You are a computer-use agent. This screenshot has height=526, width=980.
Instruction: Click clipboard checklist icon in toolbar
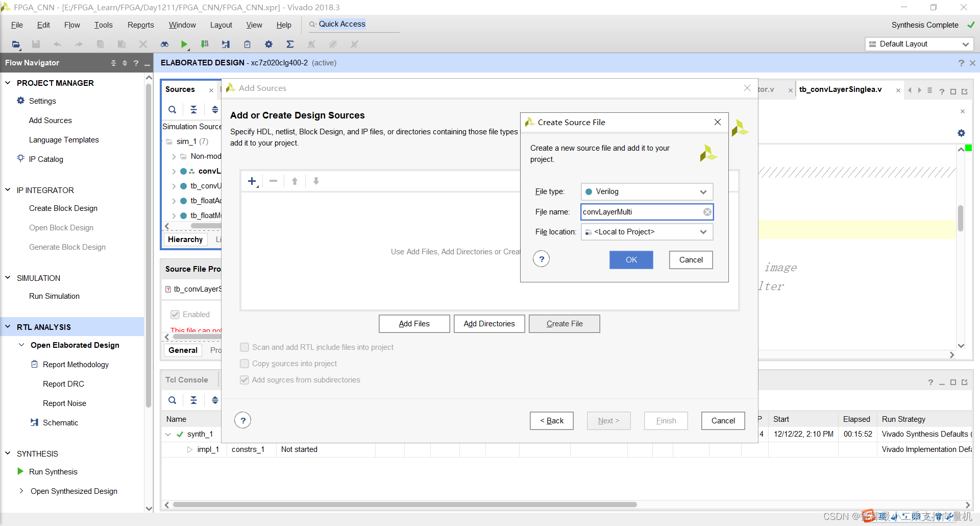(247, 44)
